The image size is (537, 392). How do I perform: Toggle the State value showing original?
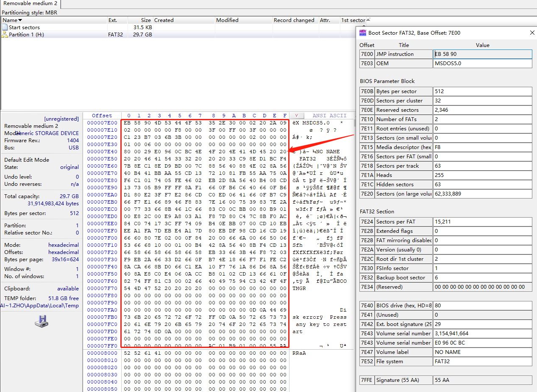point(69,167)
